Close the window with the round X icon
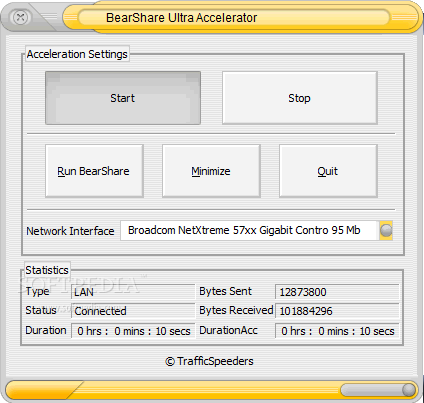The image size is (424, 403). click(21, 17)
